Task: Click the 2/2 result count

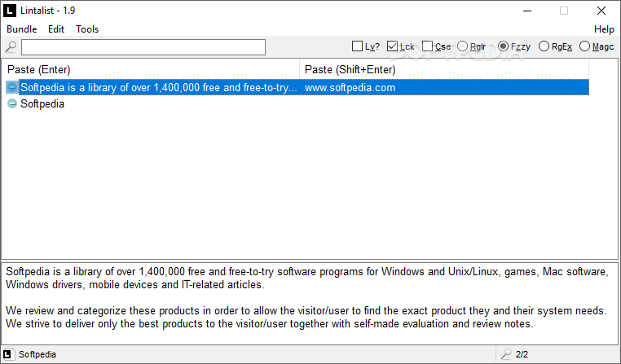Action: [522, 354]
